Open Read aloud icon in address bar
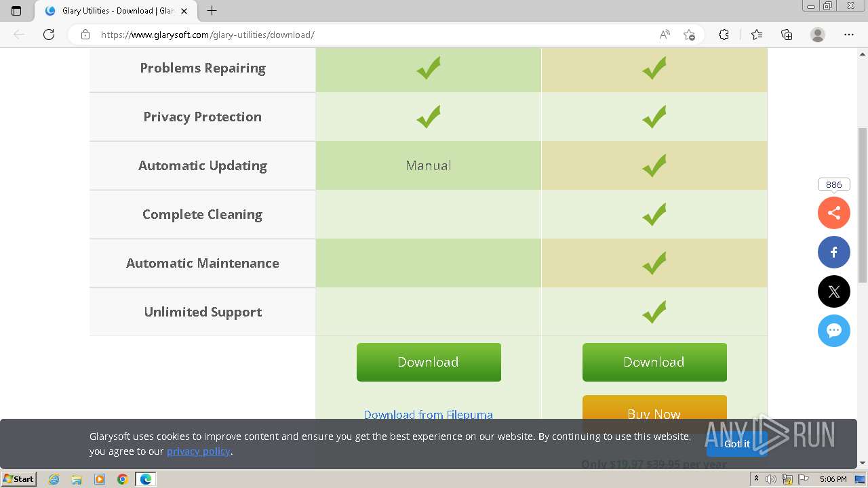 (665, 35)
